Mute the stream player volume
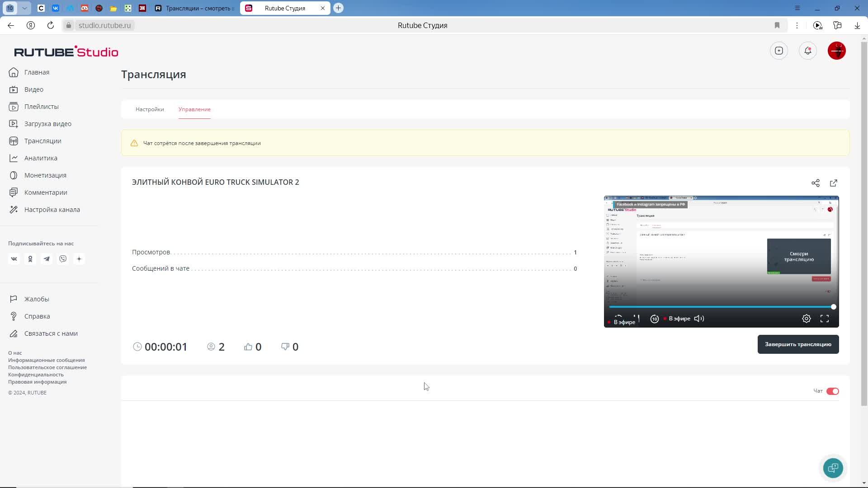This screenshot has width=868, height=488. click(x=699, y=319)
